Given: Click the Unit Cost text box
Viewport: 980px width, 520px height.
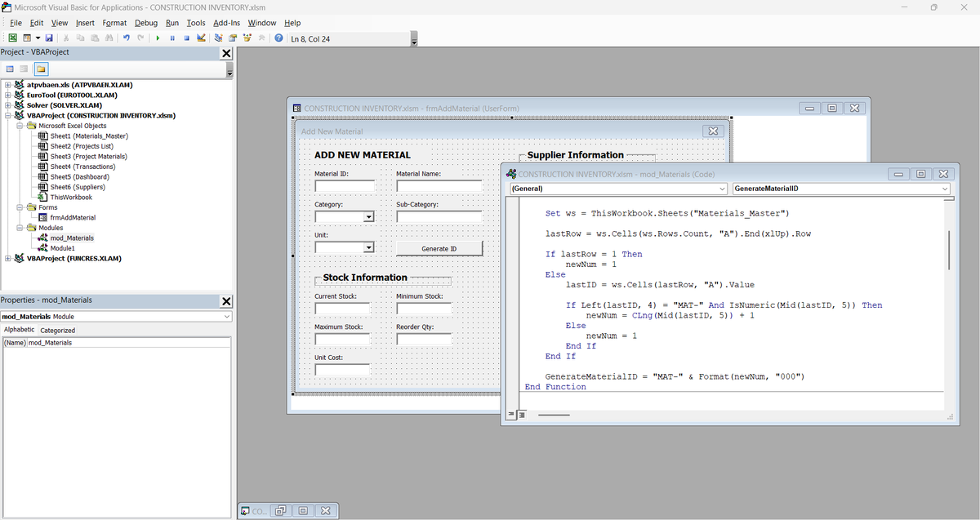Looking at the screenshot, I should click(342, 370).
